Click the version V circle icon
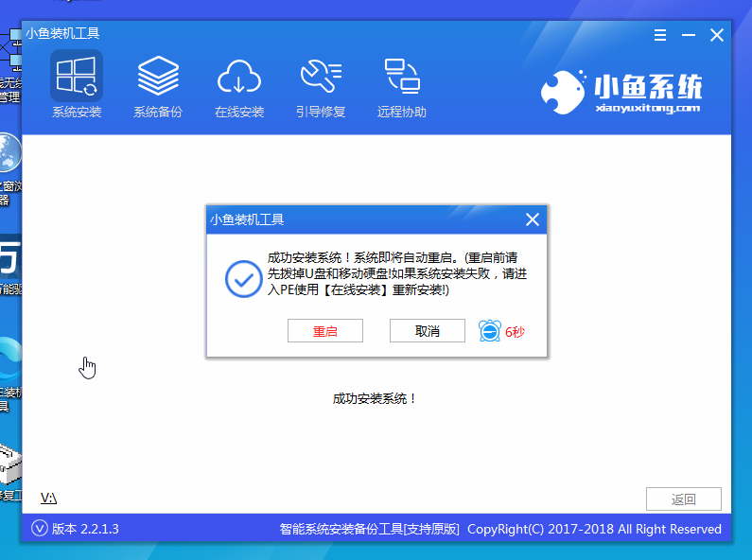752x560 pixels. point(40,529)
